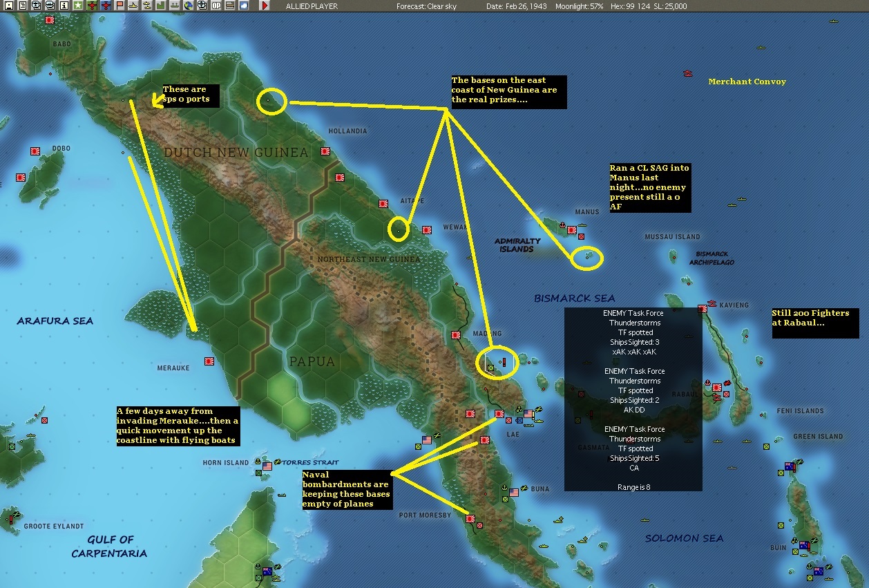Select the US flag base at Lae
Viewport: 869px width, 588px height.
pyautogui.click(x=529, y=414)
